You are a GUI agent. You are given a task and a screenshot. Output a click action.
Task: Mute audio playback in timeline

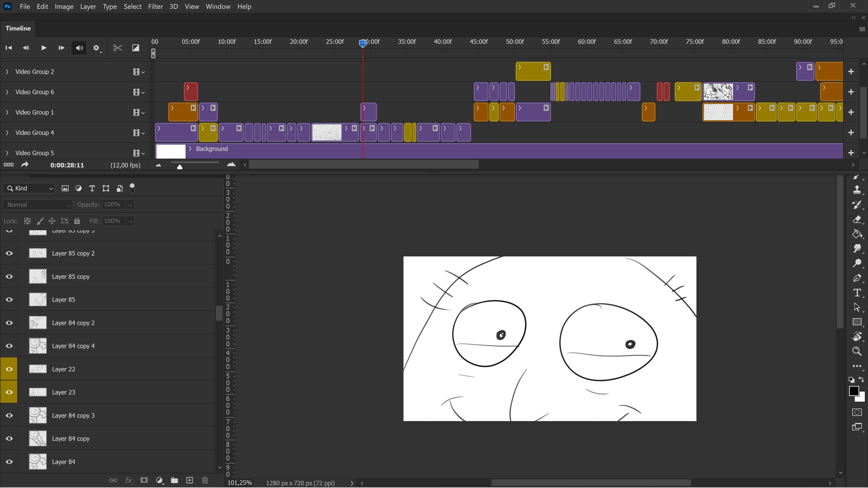(x=79, y=48)
